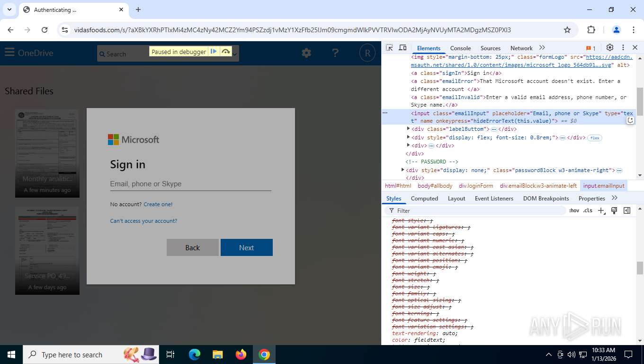The image size is (644, 364).
Task: Open the ellipsis actions menu on the selected input row
Action: (385, 113)
